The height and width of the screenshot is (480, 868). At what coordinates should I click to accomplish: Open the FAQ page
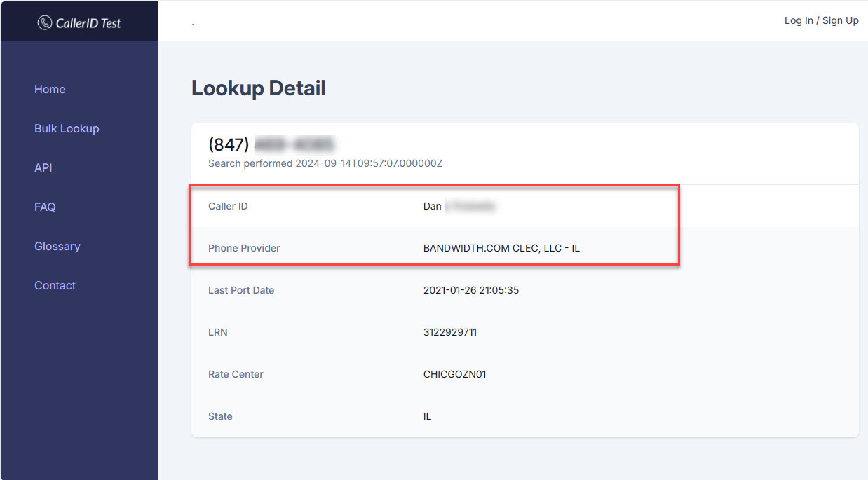45,207
